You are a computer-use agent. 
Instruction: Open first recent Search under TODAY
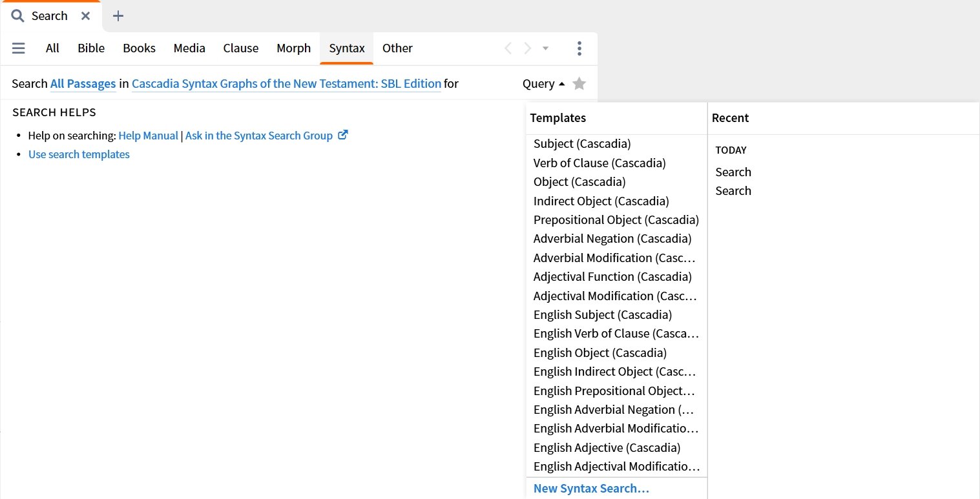[x=733, y=172]
